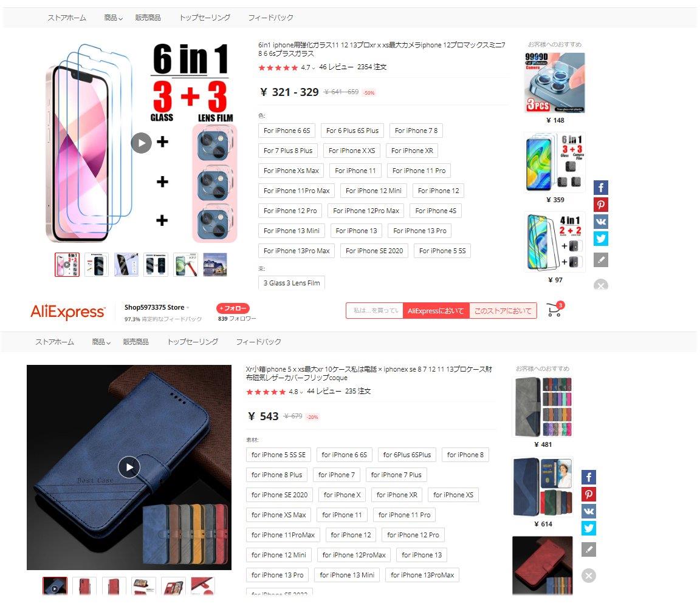Image resolution: width=700 pixels, height=612 pixels.
Task: Click the red フォロー follow button
Action: pos(233,308)
